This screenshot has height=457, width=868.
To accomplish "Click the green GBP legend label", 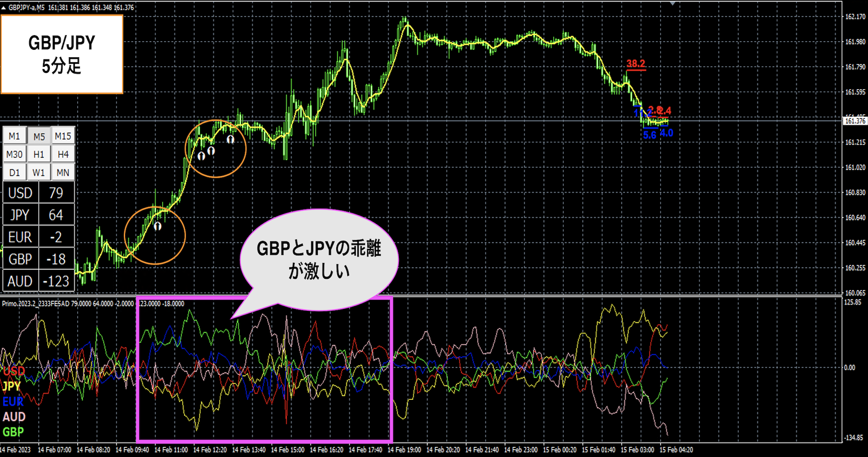I will coord(13,431).
